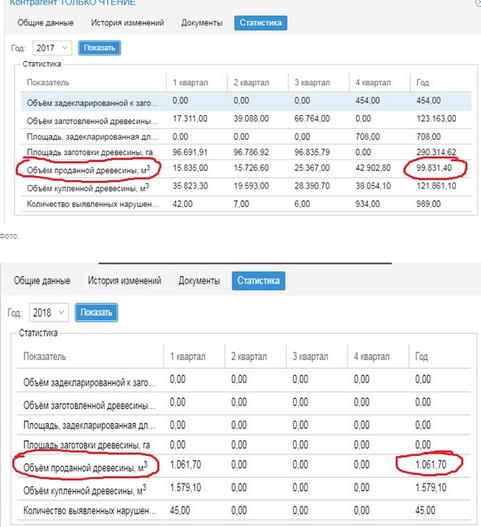Select the highlighted Объём задекларированной row in 2017

click(x=246, y=101)
